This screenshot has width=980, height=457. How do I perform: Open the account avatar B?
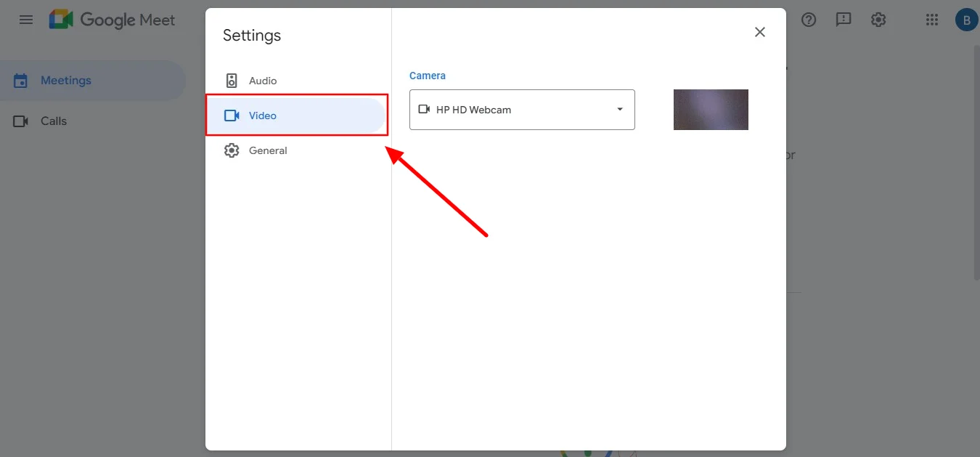[966, 20]
